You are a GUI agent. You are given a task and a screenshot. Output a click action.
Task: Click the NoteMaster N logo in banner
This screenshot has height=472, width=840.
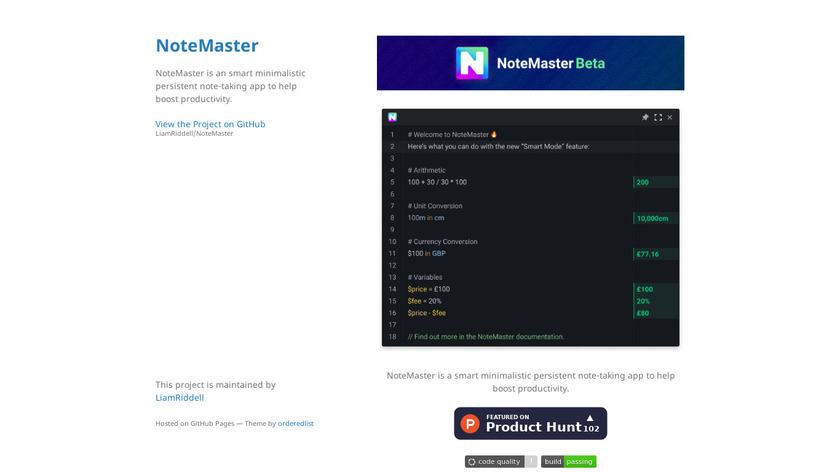point(472,63)
